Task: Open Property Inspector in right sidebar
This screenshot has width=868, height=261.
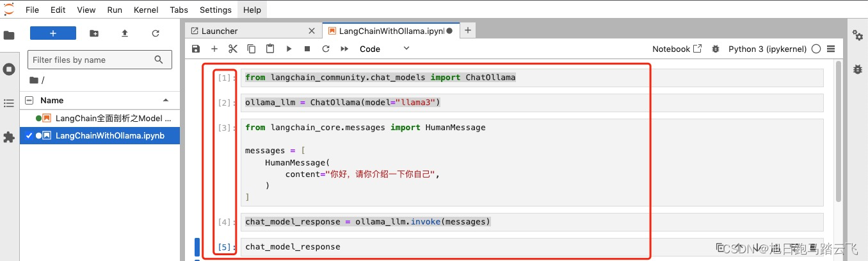Action: point(858,35)
